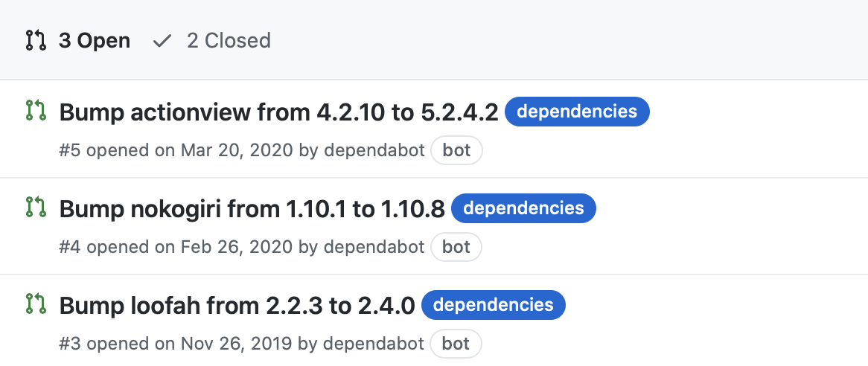Viewport: 868px width, 366px height.
Task: Filter by dependencies label on nokogiri PR
Action: 523,209
